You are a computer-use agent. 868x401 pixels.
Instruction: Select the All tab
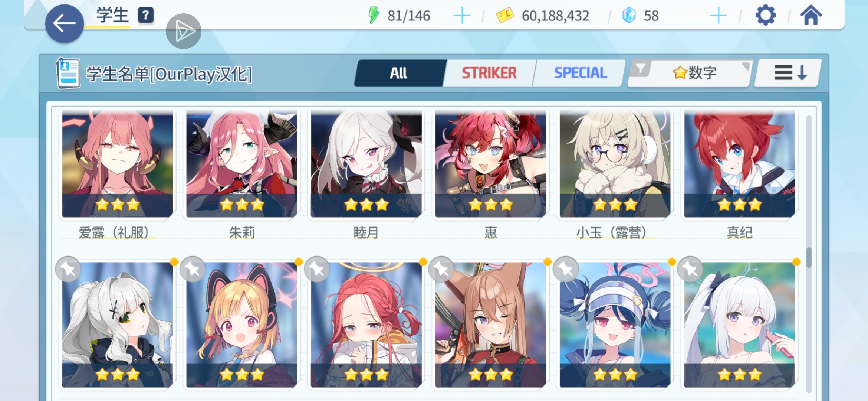pyautogui.click(x=399, y=73)
